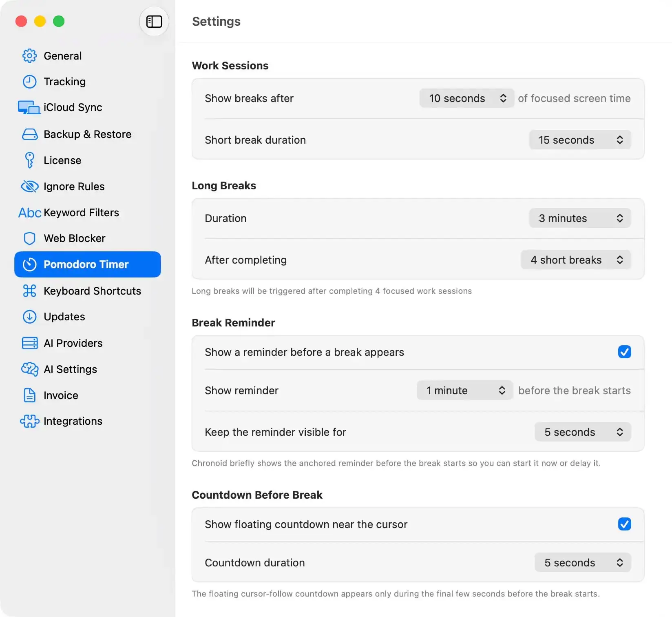The image size is (672, 617).
Task: Select Ignore Rules label in sidebar
Action: coord(74,186)
